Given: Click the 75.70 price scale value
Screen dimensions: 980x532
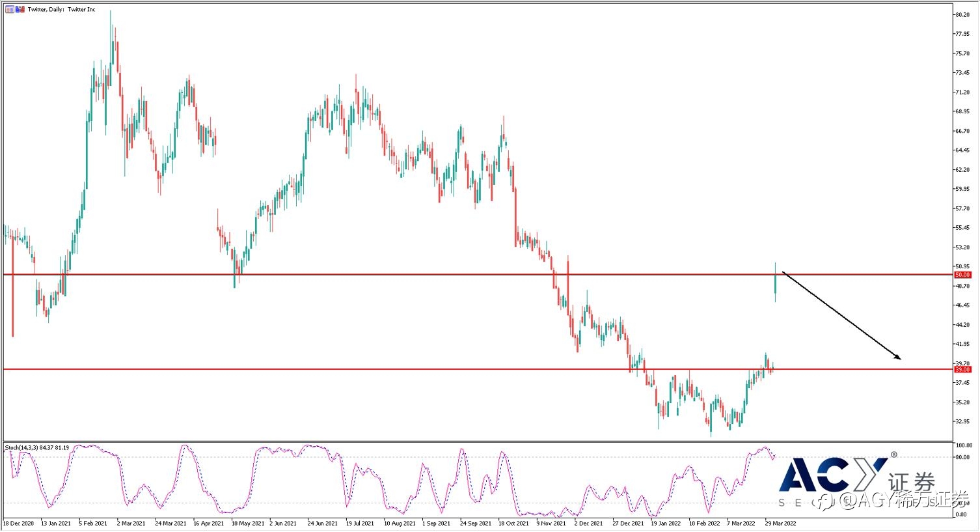Looking at the screenshot, I should coord(962,53).
